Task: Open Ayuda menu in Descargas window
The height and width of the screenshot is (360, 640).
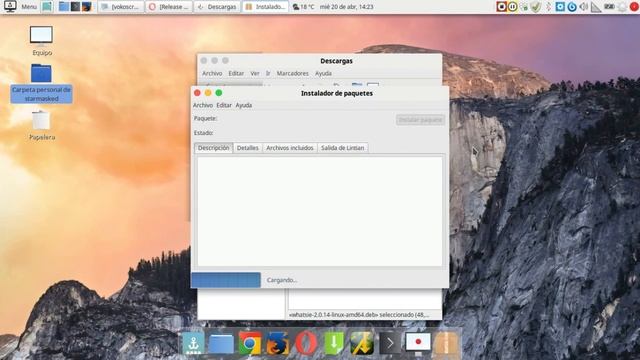Action: tap(323, 73)
